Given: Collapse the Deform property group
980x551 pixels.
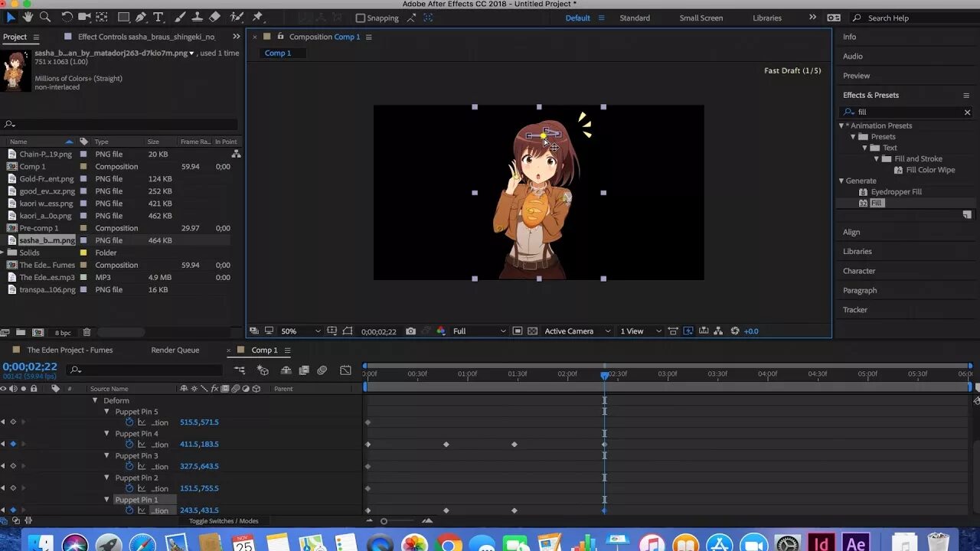Looking at the screenshot, I should click(96, 400).
